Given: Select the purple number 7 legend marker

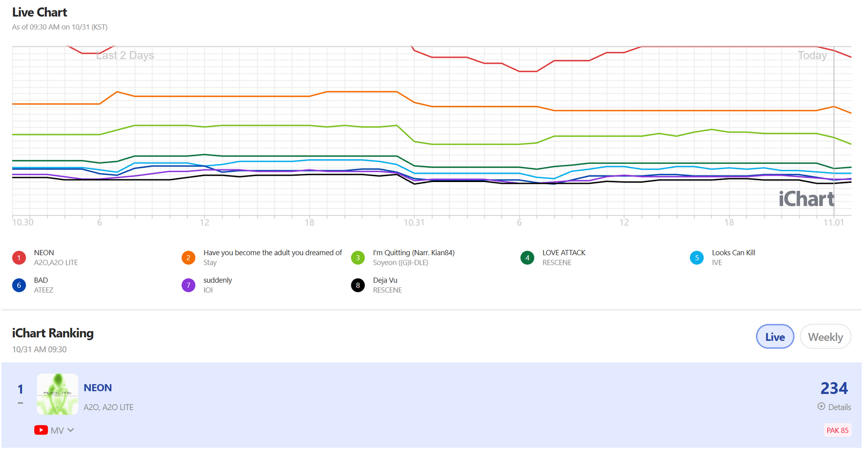Looking at the screenshot, I should pyautogui.click(x=189, y=285).
